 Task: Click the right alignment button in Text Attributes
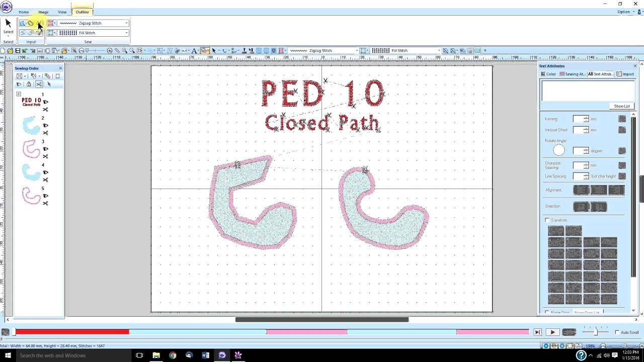click(616, 190)
